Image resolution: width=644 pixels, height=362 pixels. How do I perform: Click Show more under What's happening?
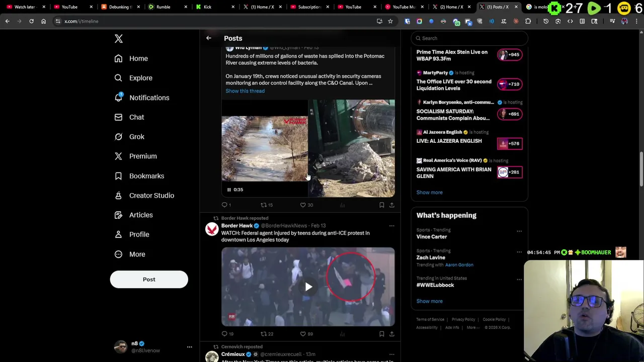[429, 301]
